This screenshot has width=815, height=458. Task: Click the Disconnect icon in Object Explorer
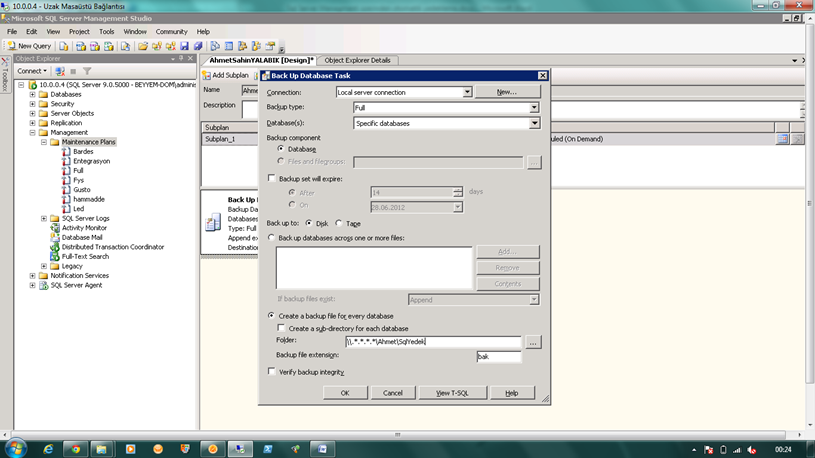[60, 71]
